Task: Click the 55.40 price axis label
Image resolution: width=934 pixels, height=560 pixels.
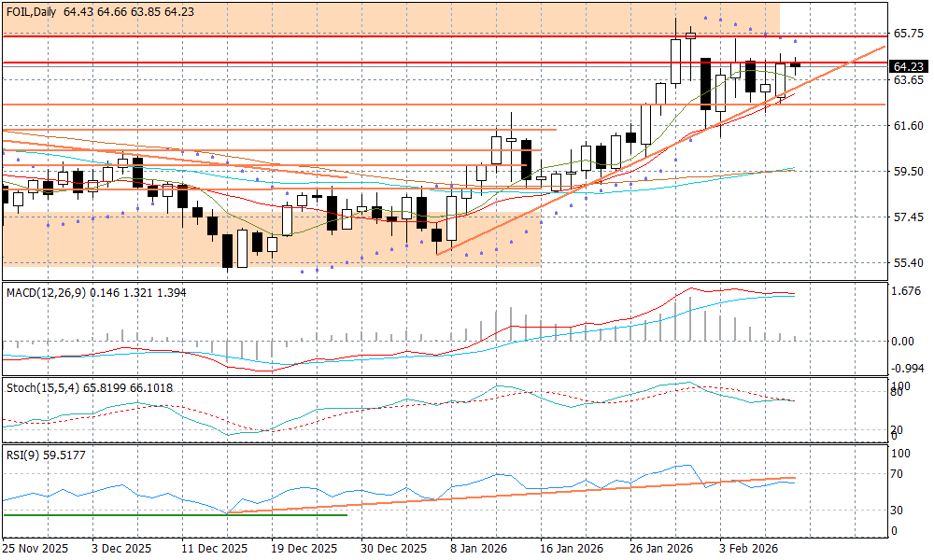Action: [x=909, y=263]
